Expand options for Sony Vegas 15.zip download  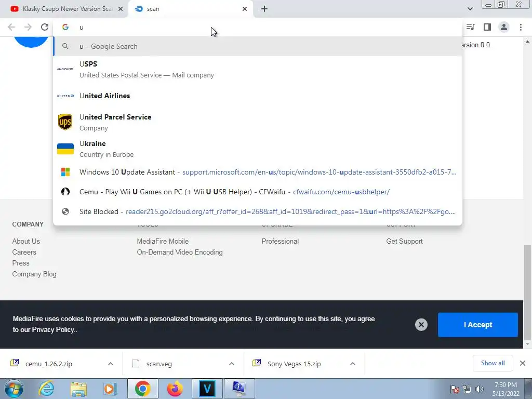(353, 364)
